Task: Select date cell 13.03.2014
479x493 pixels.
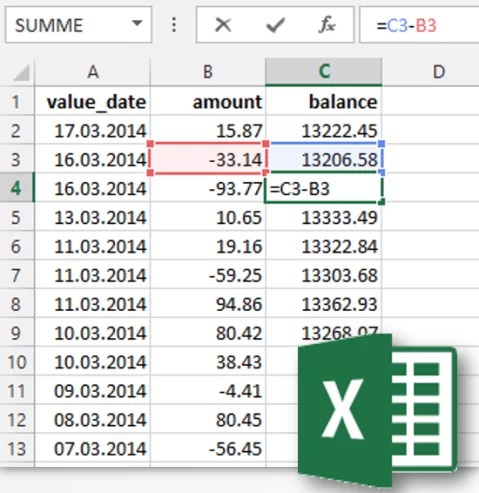Action: tap(92, 217)
